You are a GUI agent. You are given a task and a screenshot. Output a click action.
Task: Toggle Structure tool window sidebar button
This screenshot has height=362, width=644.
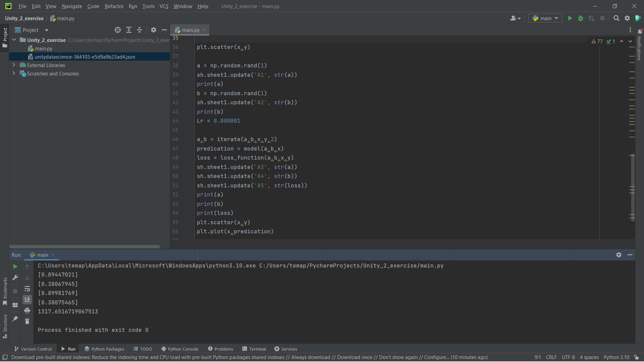5,326
